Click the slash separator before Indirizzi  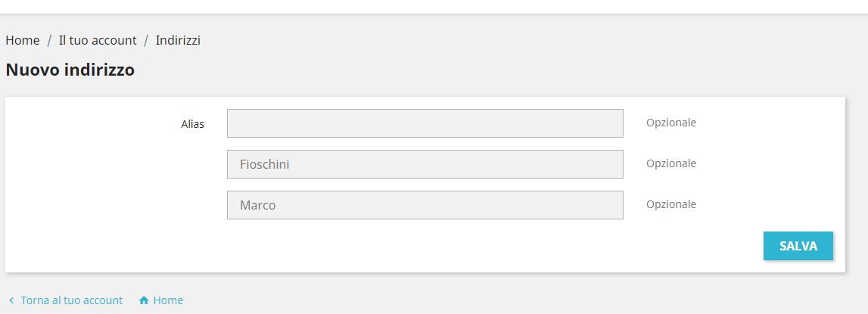pyautogui.click(x=146, y=40)
